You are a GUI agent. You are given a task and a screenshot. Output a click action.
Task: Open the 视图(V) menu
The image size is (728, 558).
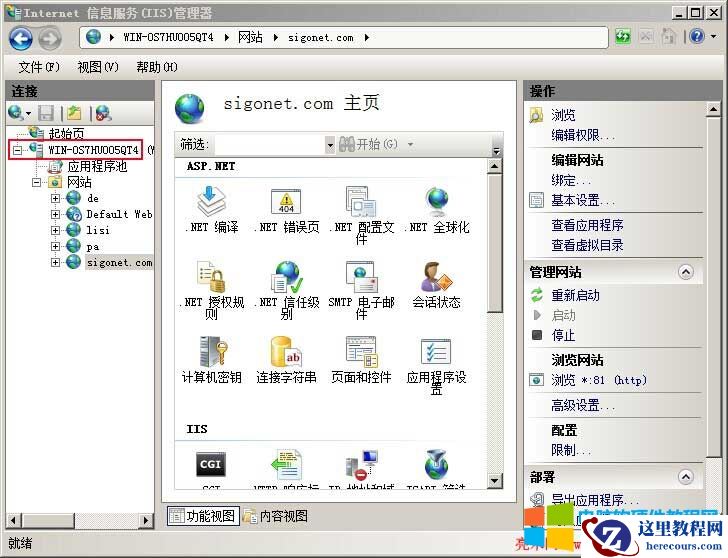click(x=98, y=67)
